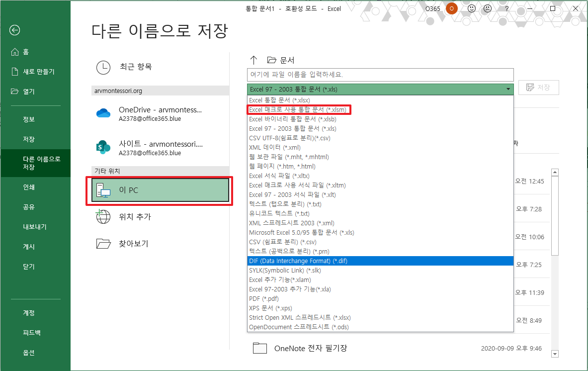Click the disabled 저장 button
This screenshot has height=371, width=588.
pos(538,88)
